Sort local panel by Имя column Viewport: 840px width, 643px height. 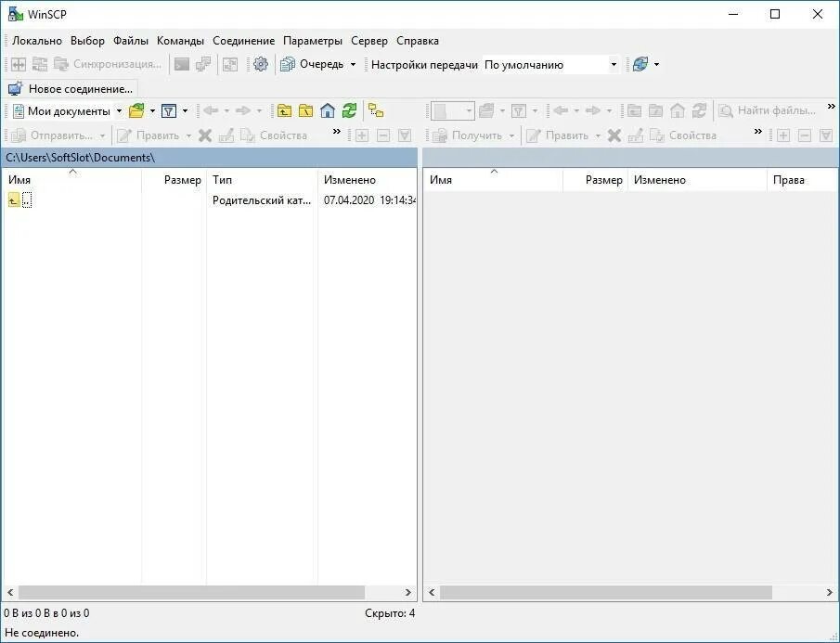(71, 180)
